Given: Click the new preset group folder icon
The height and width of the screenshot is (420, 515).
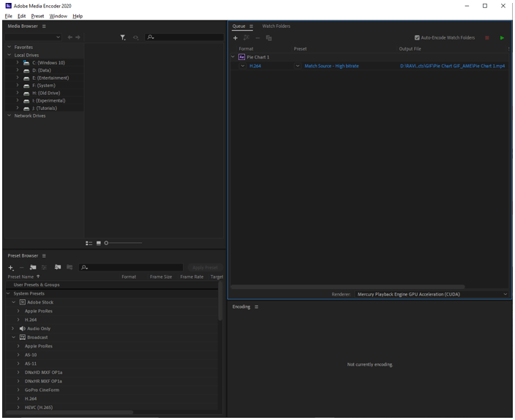Looking at the screenshot, I should point(33,268).
